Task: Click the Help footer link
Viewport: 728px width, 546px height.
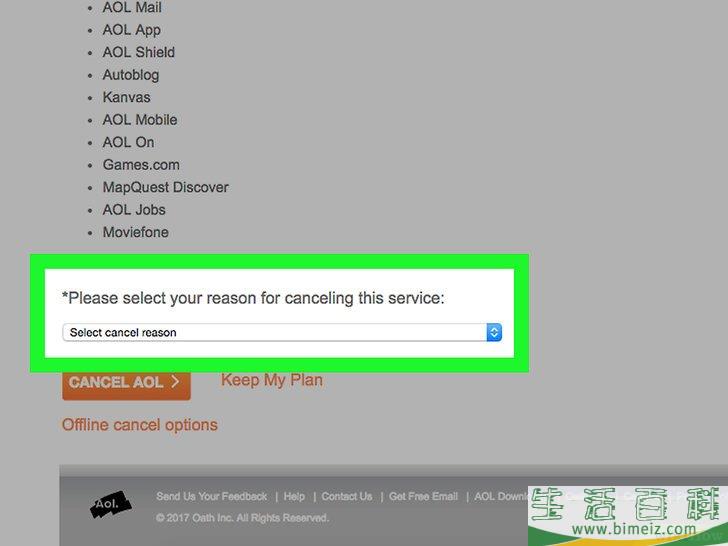Action: pos(294,496)
